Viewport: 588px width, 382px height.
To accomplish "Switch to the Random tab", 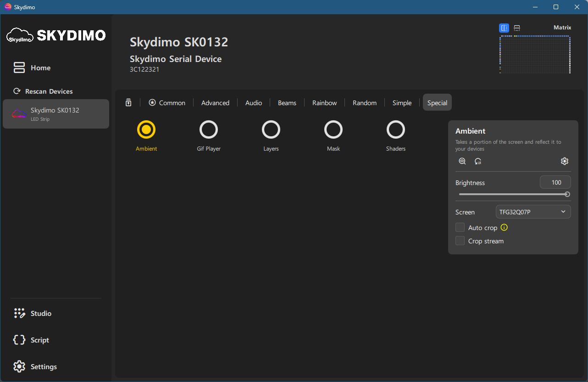I will coord(365,103).
